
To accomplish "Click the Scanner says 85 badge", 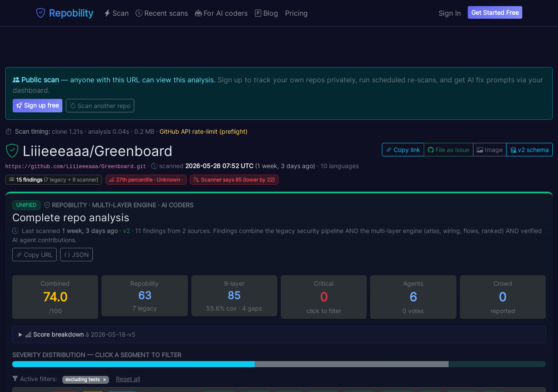I will (x=234, y=179).
